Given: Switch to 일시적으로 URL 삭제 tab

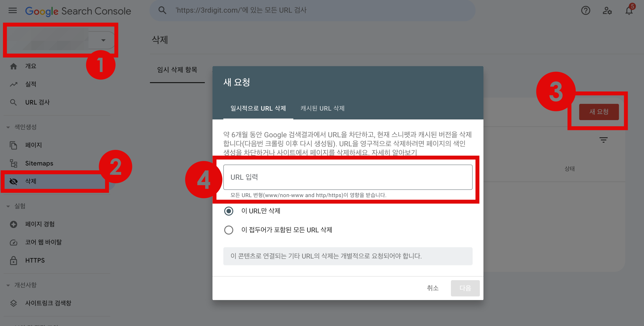Looking at the screenshot, I should (x=258, y=108).
